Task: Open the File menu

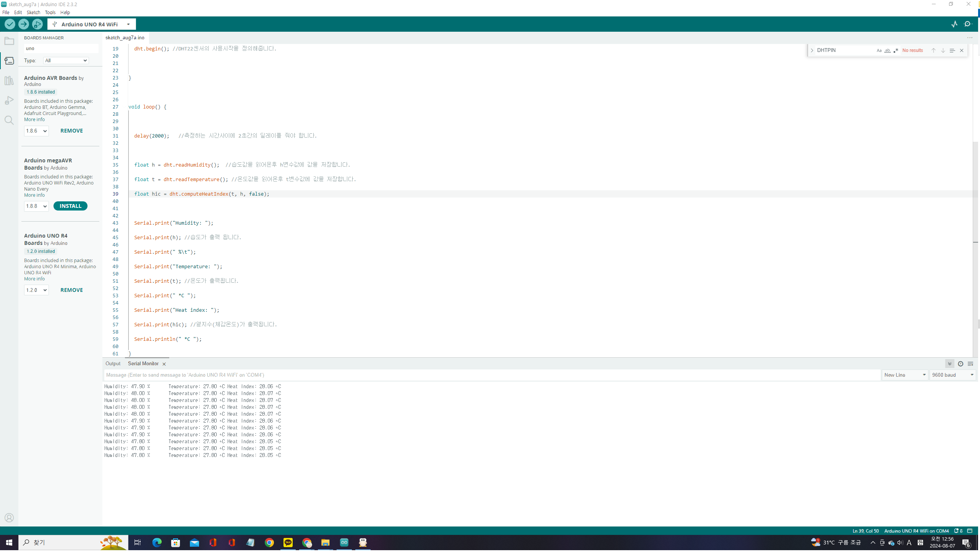Action: tap(6, 13)
